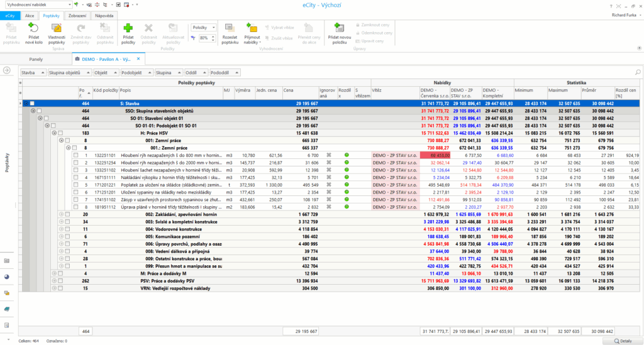Click the green Přidat položky plus icon
The image size is (644, 345).
tap(128, 29)
